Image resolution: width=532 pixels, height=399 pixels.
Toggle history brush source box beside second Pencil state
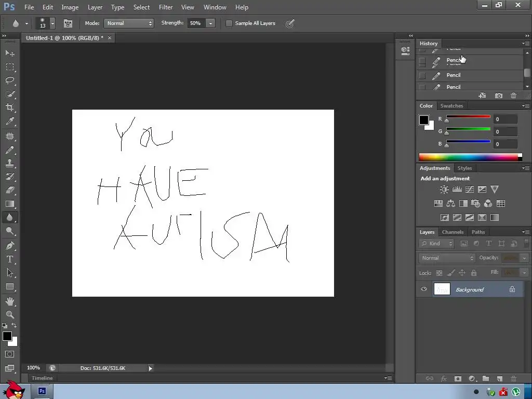point(422,61)
